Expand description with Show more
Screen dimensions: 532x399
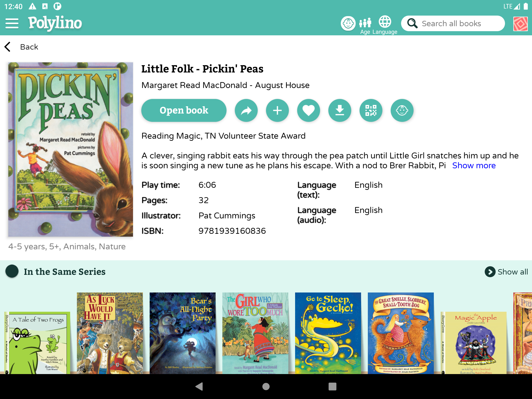click(x=474, y=165)
